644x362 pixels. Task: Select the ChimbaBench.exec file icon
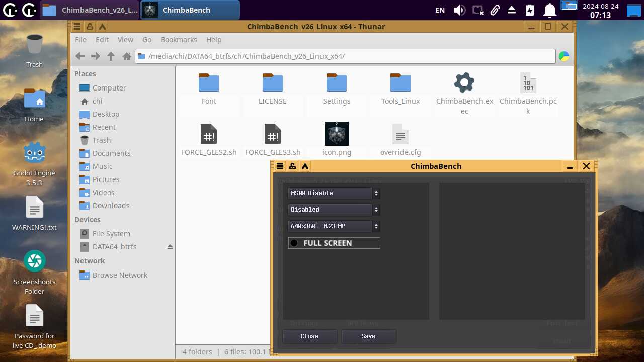(464, 82)
